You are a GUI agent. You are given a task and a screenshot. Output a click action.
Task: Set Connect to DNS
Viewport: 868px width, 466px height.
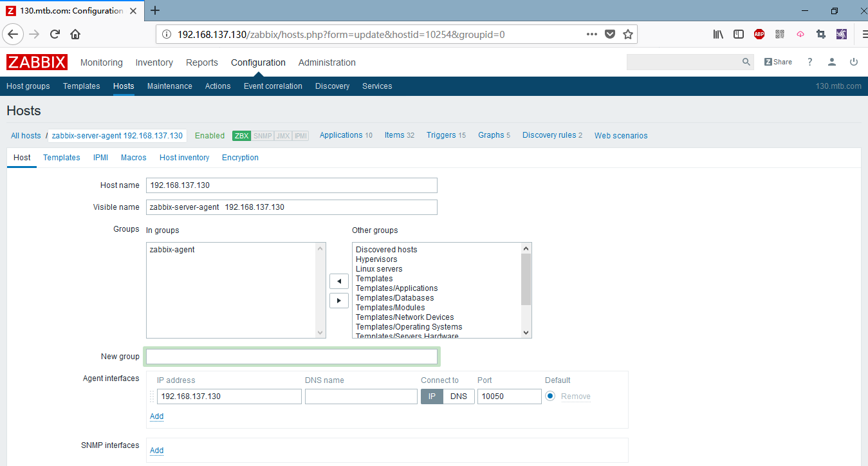[x=459, y=396]
